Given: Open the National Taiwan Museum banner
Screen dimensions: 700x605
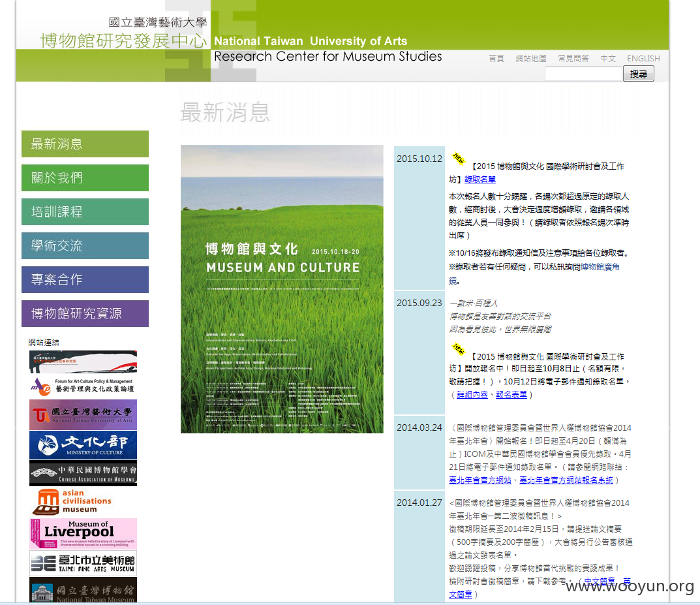Looking at the screenshot, I should coord(83,590).
